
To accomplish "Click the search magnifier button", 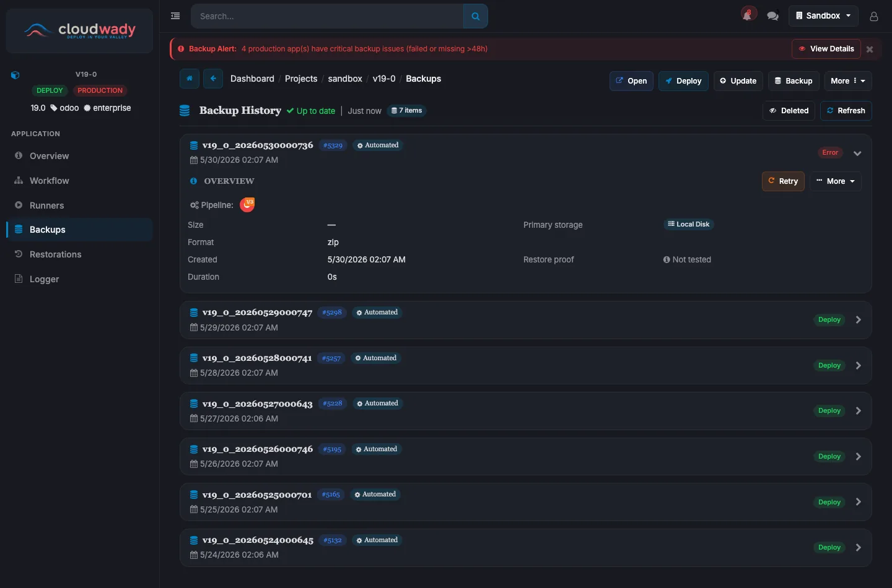I will pos(476,16).
